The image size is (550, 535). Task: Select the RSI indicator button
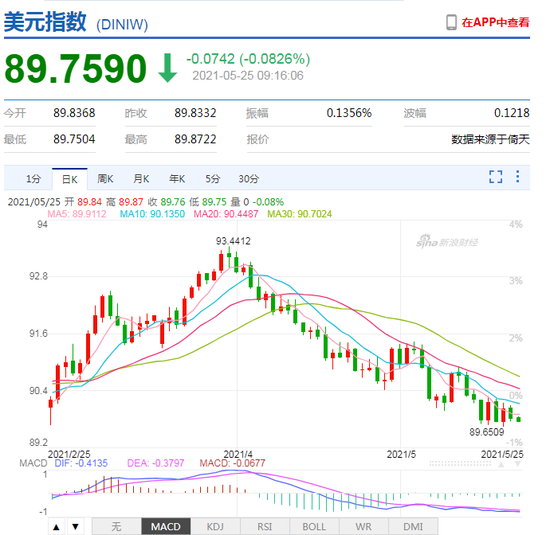[265, 527]
